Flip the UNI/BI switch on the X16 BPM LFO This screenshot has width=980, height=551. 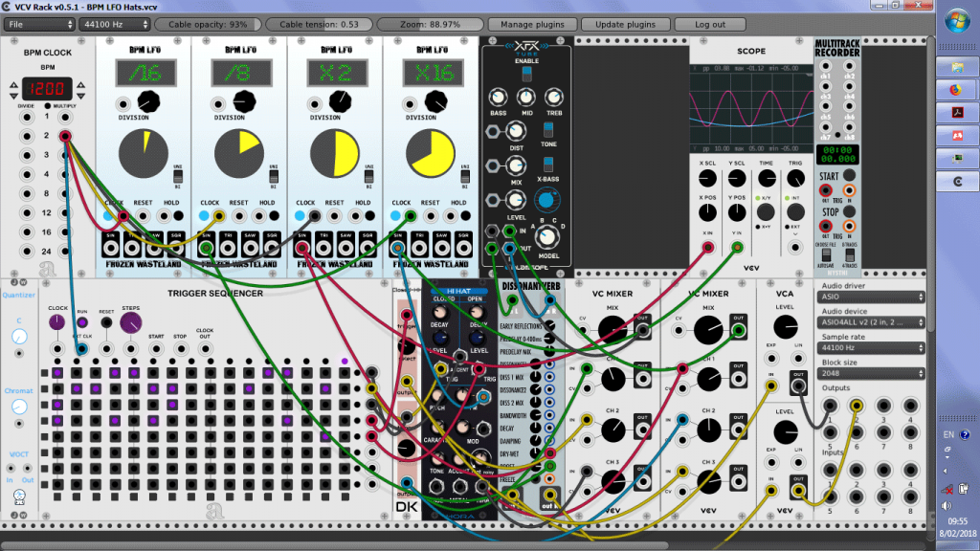tap(465, 176)
